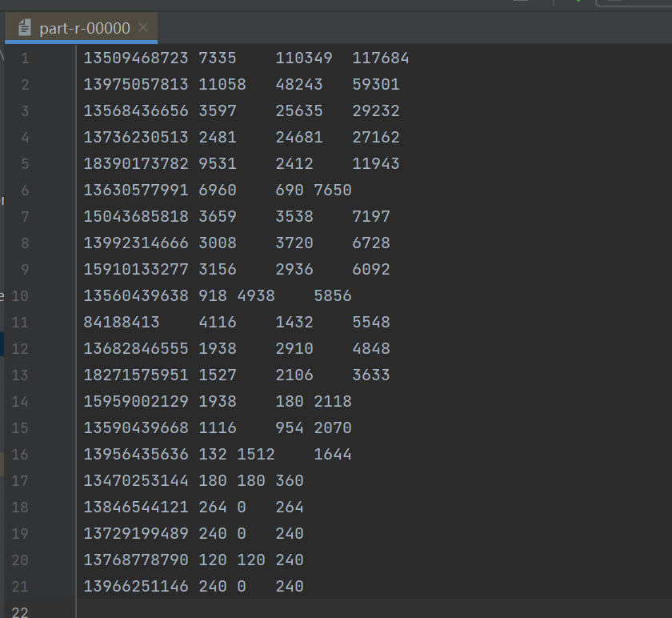
Task: Click line number 11 in gutter
Action: tap(20, 323)
